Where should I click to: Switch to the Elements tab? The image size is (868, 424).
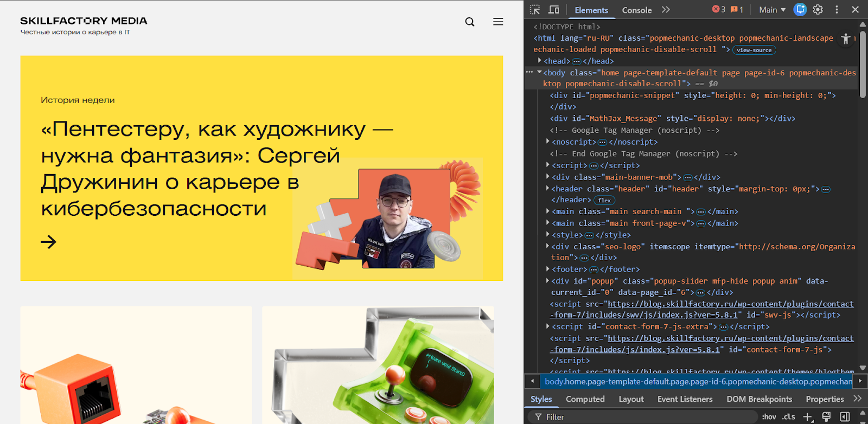point(591,10)
